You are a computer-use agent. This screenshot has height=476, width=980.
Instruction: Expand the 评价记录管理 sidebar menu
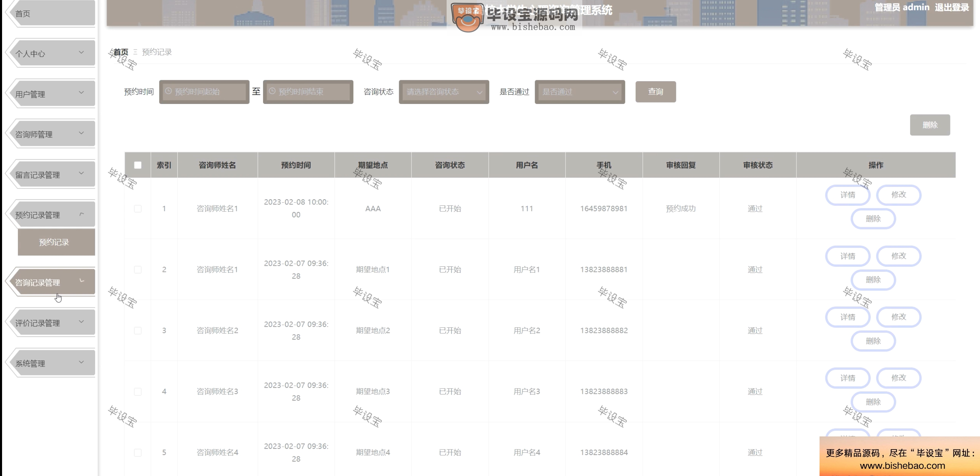[x=51, y=323]
